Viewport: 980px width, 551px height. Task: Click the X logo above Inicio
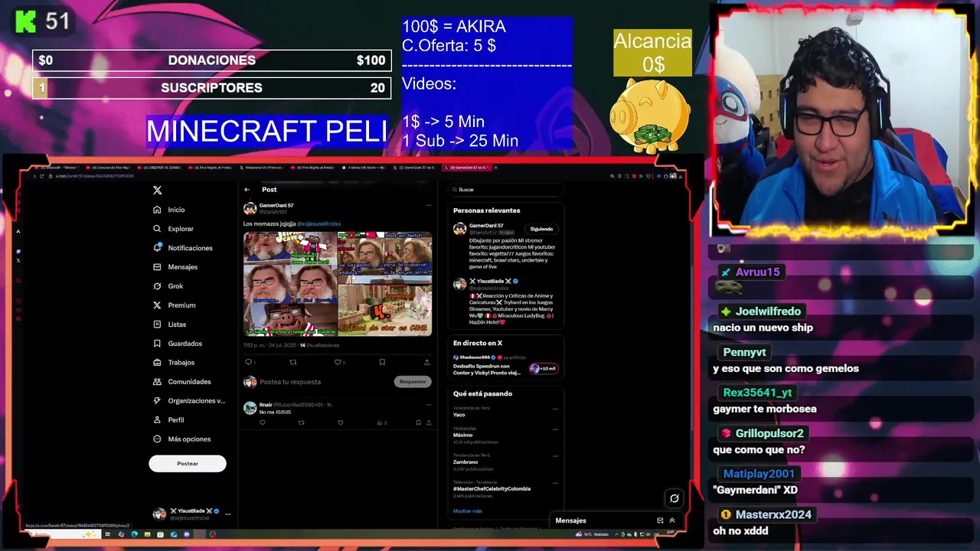pos(157,190)
